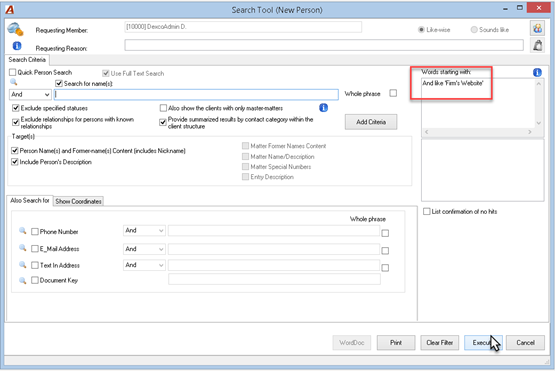555x371 pixels.
Task: Uncheck Exclude specified statuses
Action: coord(16,108)
